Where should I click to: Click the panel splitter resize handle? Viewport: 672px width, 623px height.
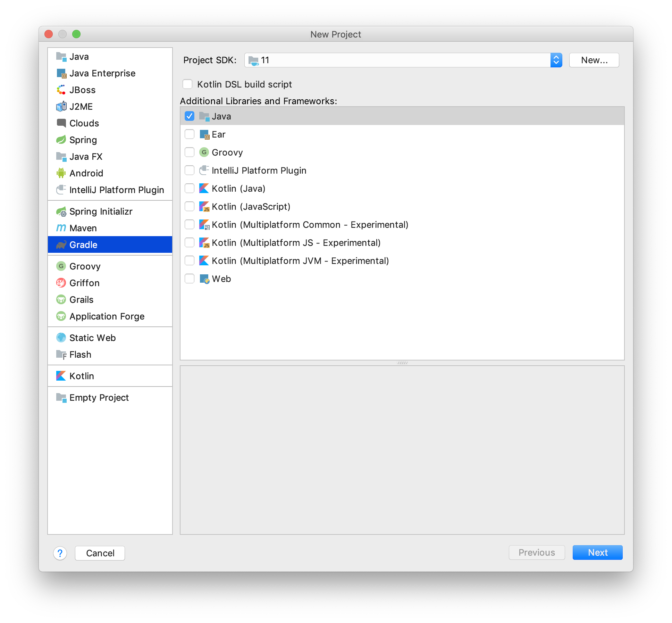(x=402, y=363)
